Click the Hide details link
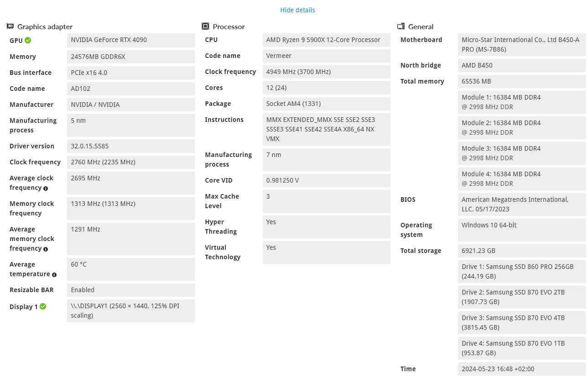588x378 pixels. [297, 10]
